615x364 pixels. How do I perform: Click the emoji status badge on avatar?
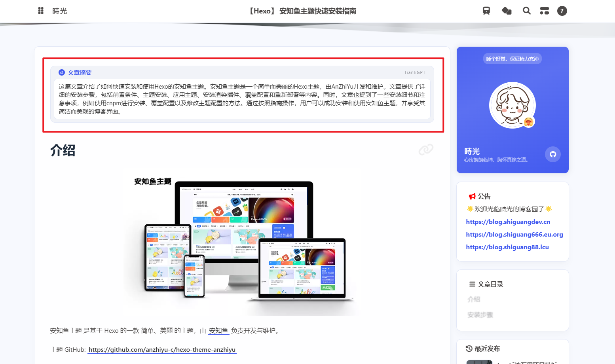(528, 122)
